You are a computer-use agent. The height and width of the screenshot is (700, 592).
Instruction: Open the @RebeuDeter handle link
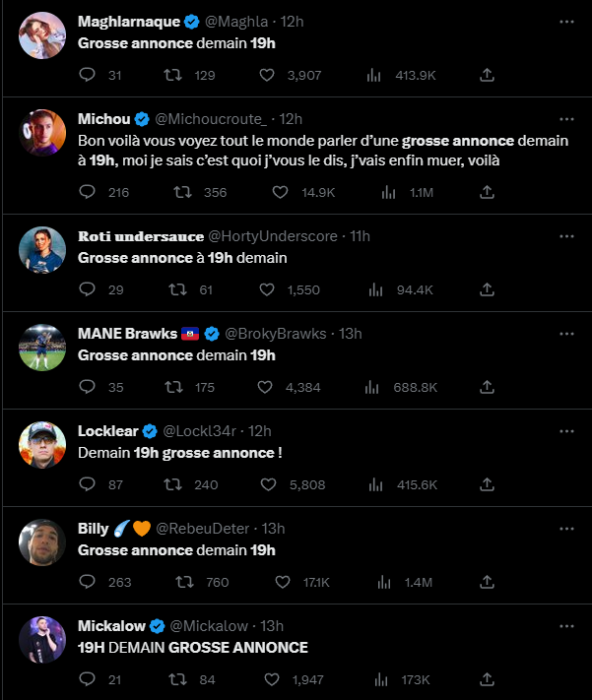pyautogui.click(x=201, y=529)
